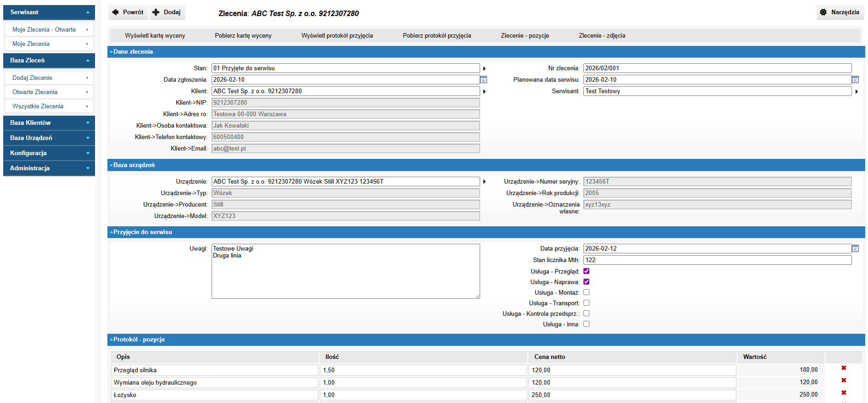Collapse the Dane zlecenia section header
This screenshot has height=403, width=868.
[133, 52]
